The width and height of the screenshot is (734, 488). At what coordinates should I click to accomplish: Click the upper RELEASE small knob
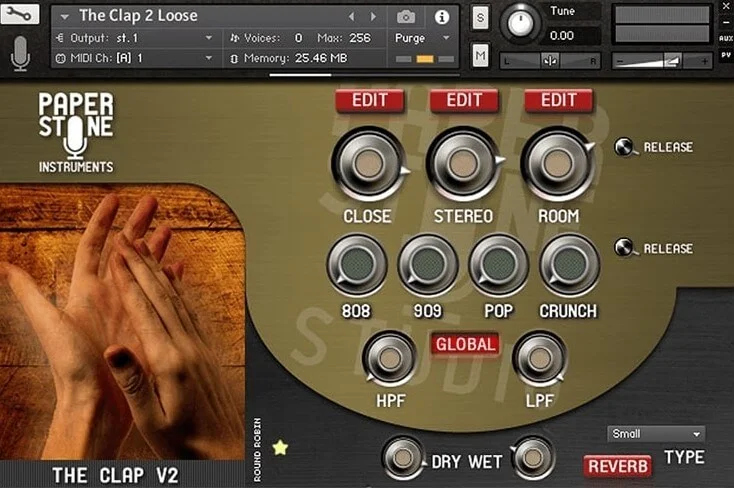pos(624,147)
